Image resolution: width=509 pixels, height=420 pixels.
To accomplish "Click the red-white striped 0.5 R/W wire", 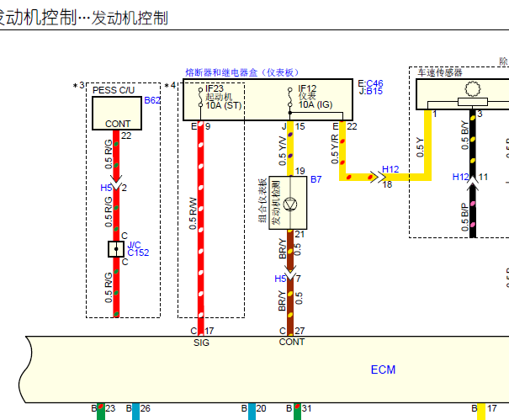I will coord(200,227).
